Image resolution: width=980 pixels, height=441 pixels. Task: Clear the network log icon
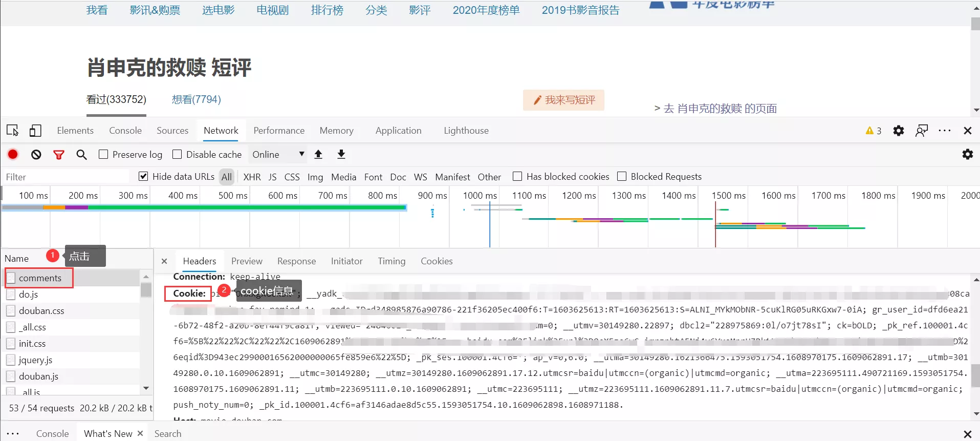click(x=36, y=154)
